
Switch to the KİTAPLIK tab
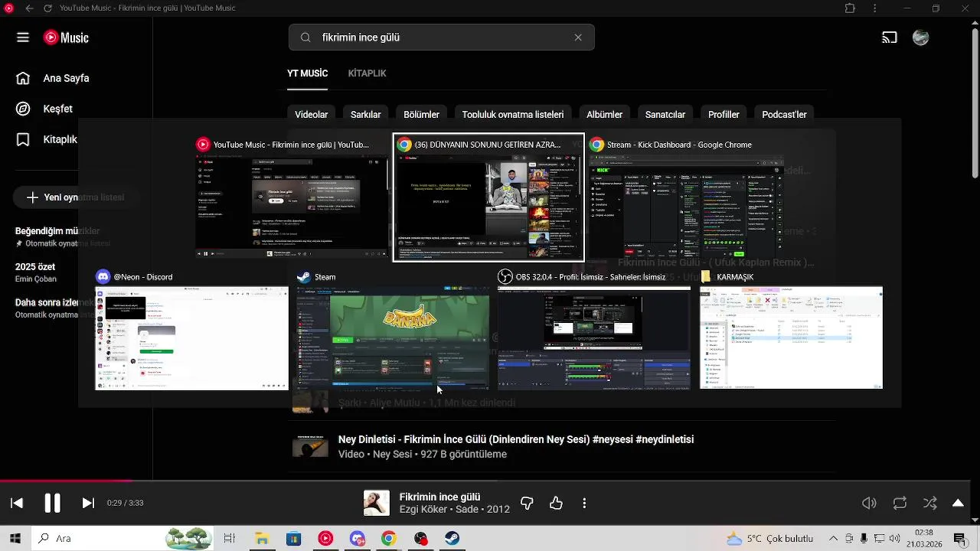[367, 73]
